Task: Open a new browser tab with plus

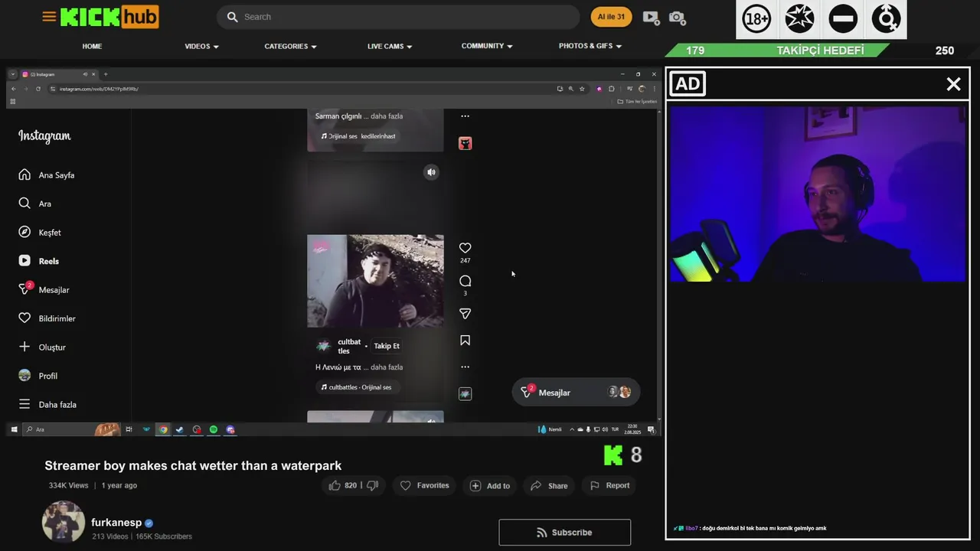Action: tap(105, 74)
